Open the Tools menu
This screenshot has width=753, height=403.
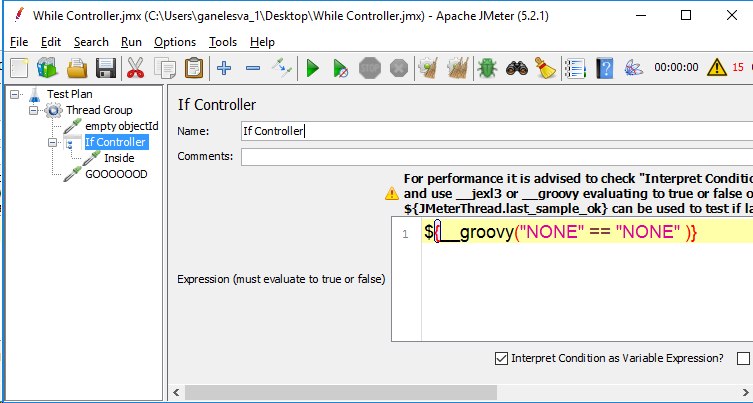pyautogui.click(x=223, y=42)
